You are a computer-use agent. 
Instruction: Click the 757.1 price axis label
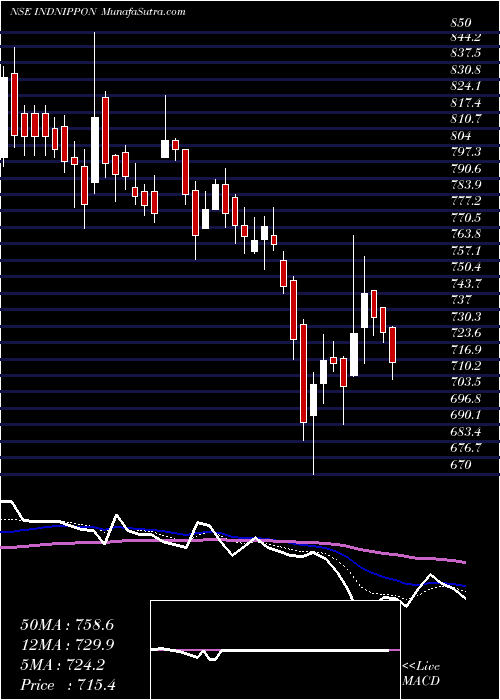[x=466, y=251]
